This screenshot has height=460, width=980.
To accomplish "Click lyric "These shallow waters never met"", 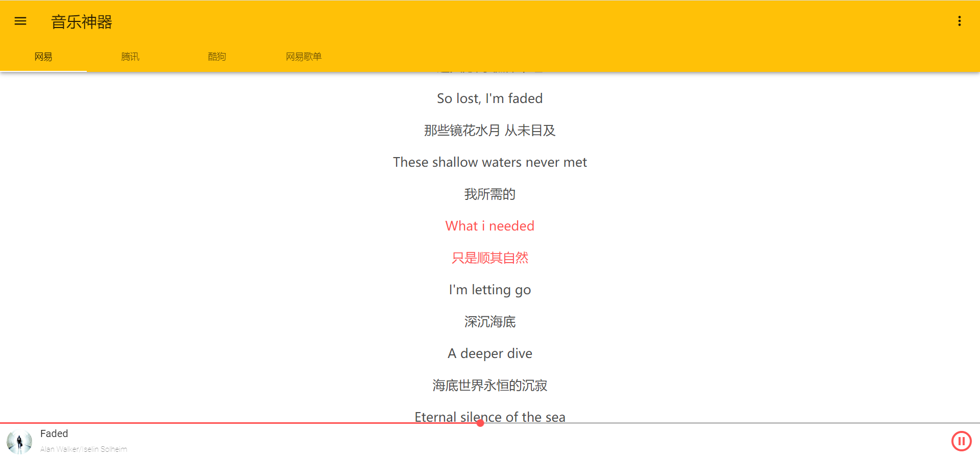I will pos(490,162).
